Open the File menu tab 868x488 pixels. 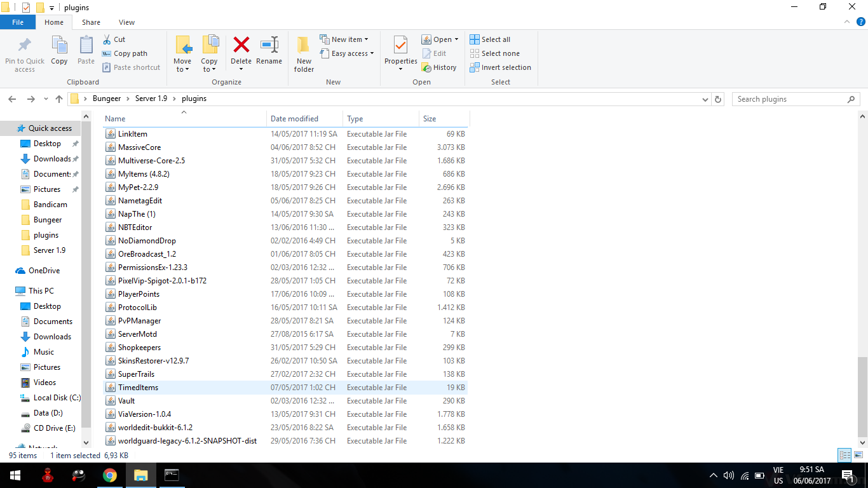click(18, 22)
